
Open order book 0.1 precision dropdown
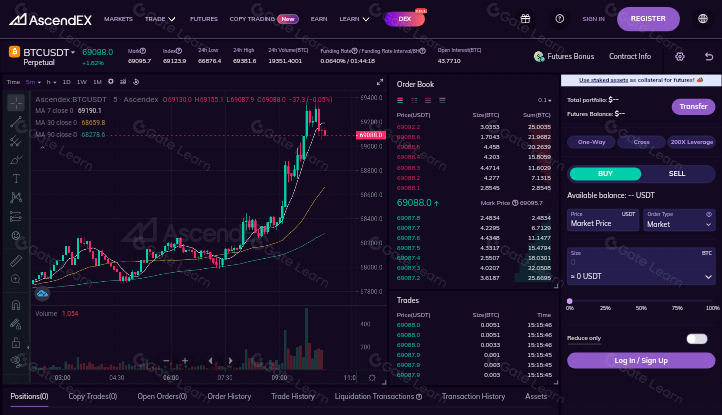click(544, 100)
